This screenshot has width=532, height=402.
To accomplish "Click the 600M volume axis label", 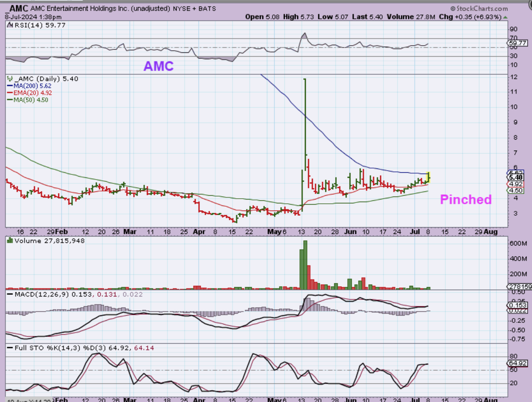I will click(x=519, y=243).
